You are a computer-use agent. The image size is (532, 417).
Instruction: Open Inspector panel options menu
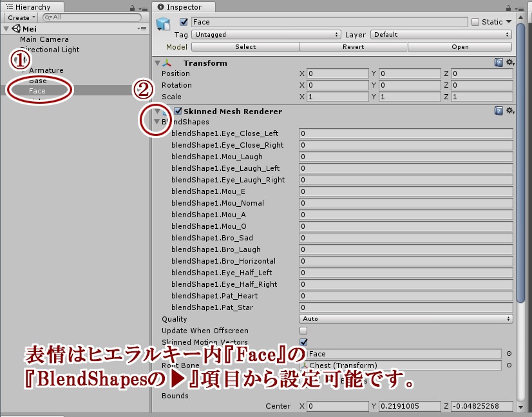click(x=519, y=9)
